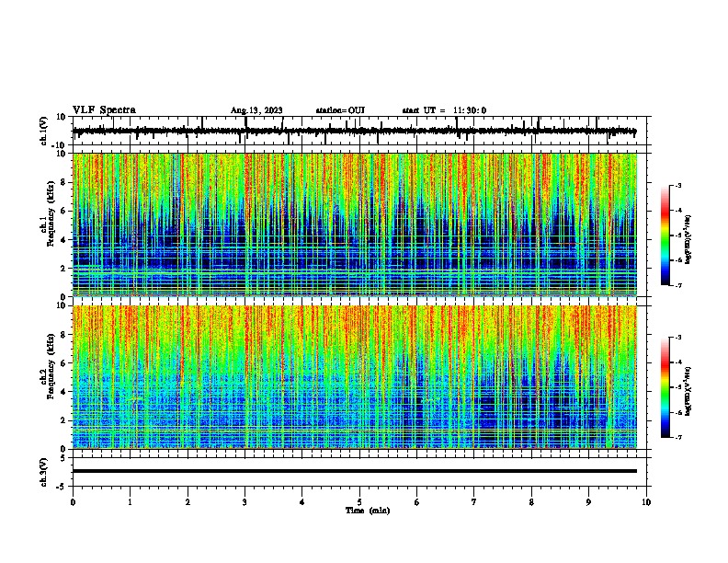Click the -10 tick on ch.1(V) axis
728x563 pixels.
[60, 145]
